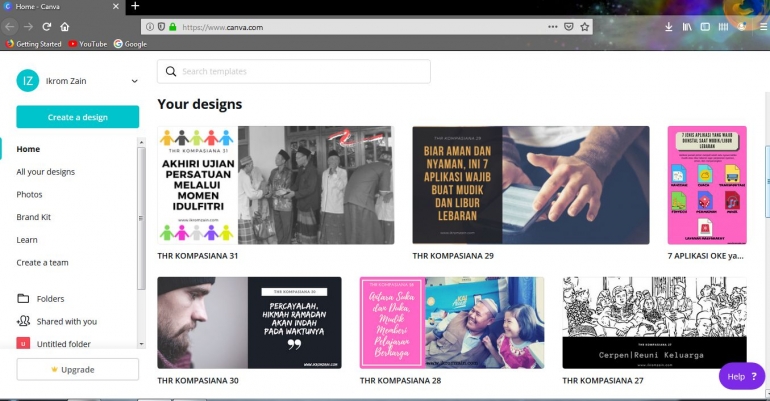Open the pink 7 APLIKASI design thumbnail
The height and width of the screenshot is (401, 770).
707,185
